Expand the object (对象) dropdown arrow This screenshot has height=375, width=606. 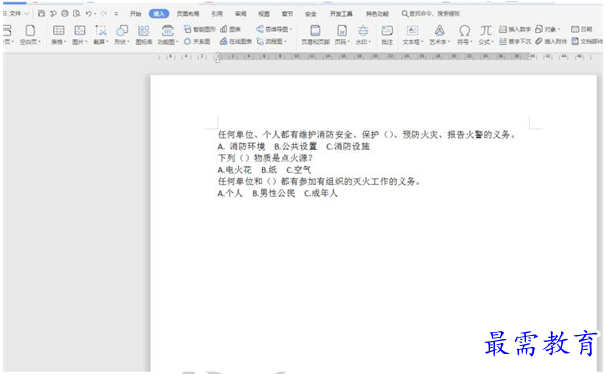(x=559, y=29)
